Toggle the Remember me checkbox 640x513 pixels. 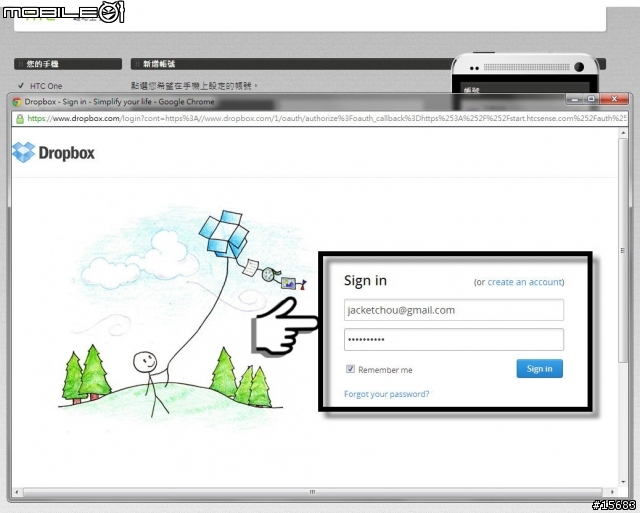(350, 369)
